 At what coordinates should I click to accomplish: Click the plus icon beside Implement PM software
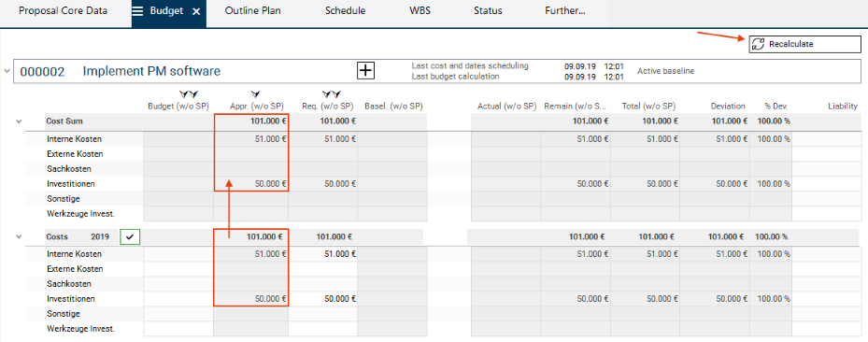pyautogui.click(x=366, y=71)
